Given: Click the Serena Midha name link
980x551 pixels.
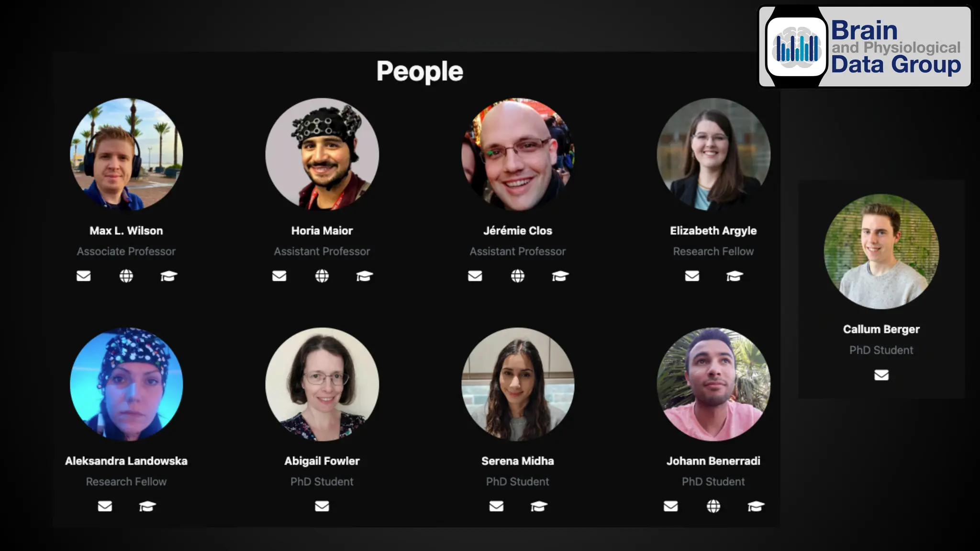Looking at the screenshot, I should click(x=518, y=461).
